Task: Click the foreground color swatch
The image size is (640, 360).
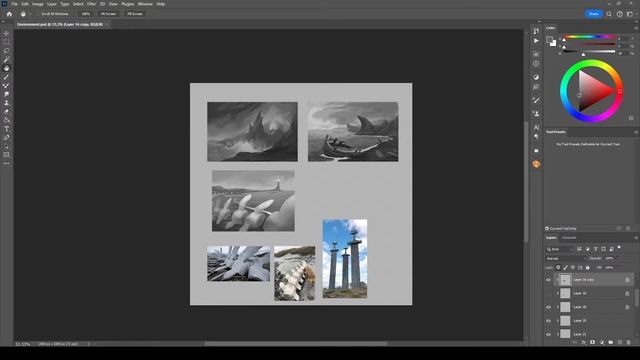Action: tap(550, 40)
